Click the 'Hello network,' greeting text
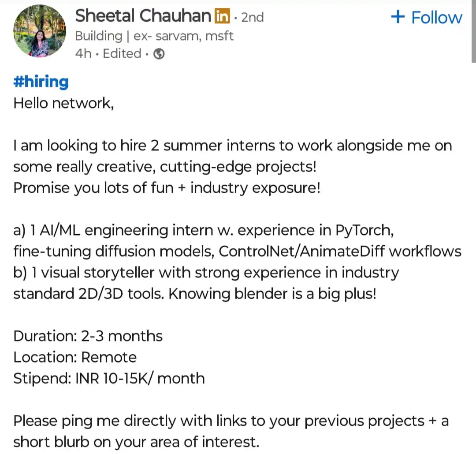 [63, 103]
